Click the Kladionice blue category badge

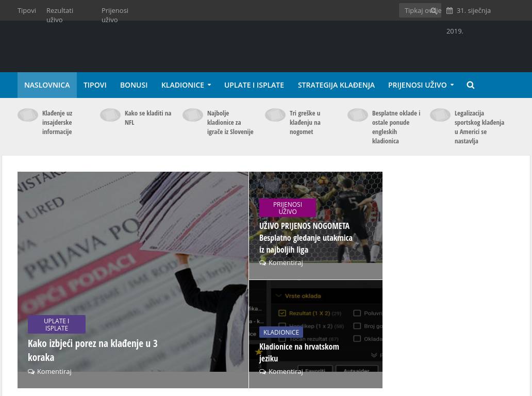click(x=281, y=332)
